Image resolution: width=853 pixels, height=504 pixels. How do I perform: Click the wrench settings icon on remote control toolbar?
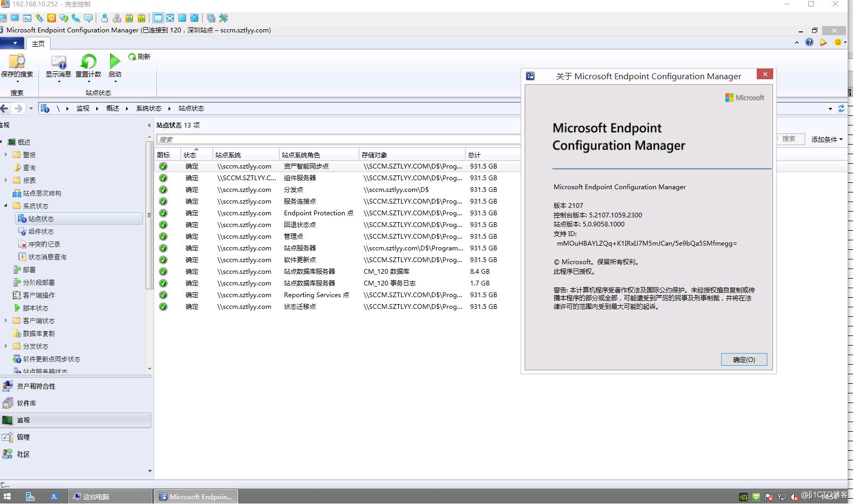tap(224, 18)
